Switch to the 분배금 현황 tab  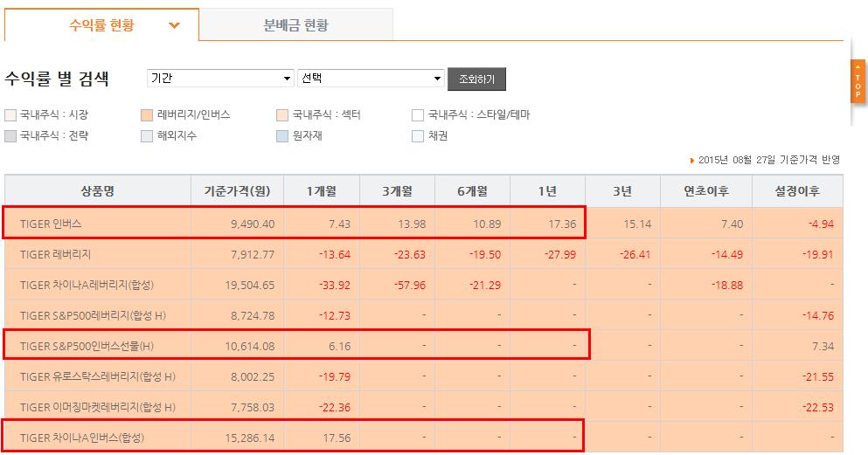[x=295, y=24]
